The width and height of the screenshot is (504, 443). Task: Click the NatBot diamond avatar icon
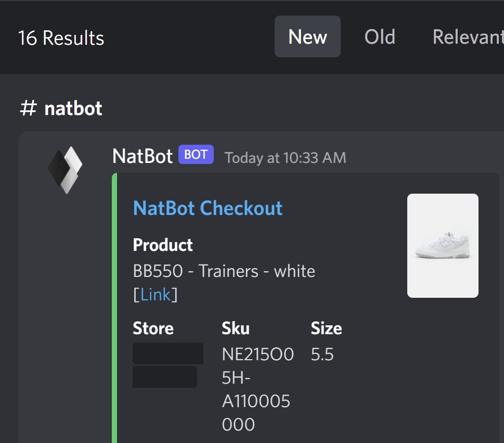tap(65, 170)
